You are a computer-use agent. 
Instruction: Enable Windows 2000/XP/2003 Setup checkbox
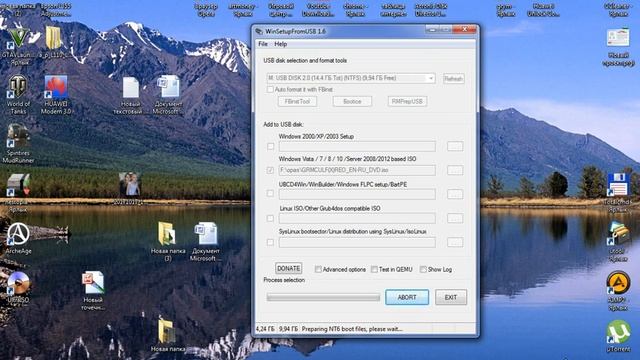[x=270, y=146]
